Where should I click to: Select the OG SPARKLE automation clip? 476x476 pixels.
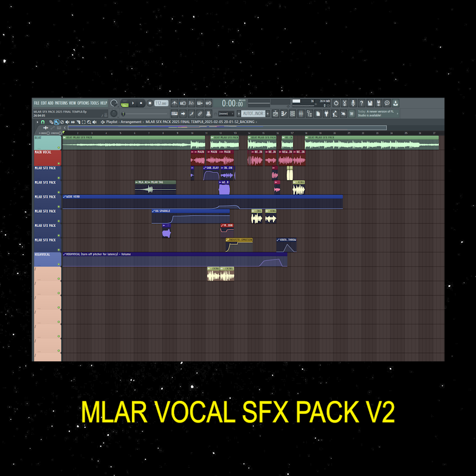tap(191, 216)
